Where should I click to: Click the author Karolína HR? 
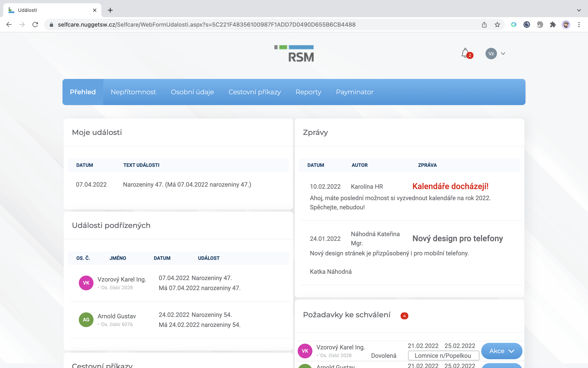pyautogui.click(x=367, y=187)
